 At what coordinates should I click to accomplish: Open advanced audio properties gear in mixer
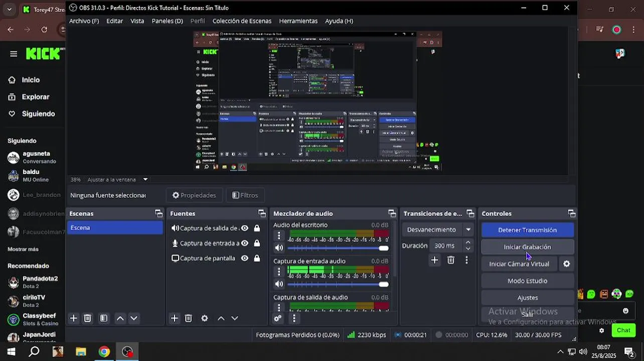pyautogui.click(x=278, y=318)
